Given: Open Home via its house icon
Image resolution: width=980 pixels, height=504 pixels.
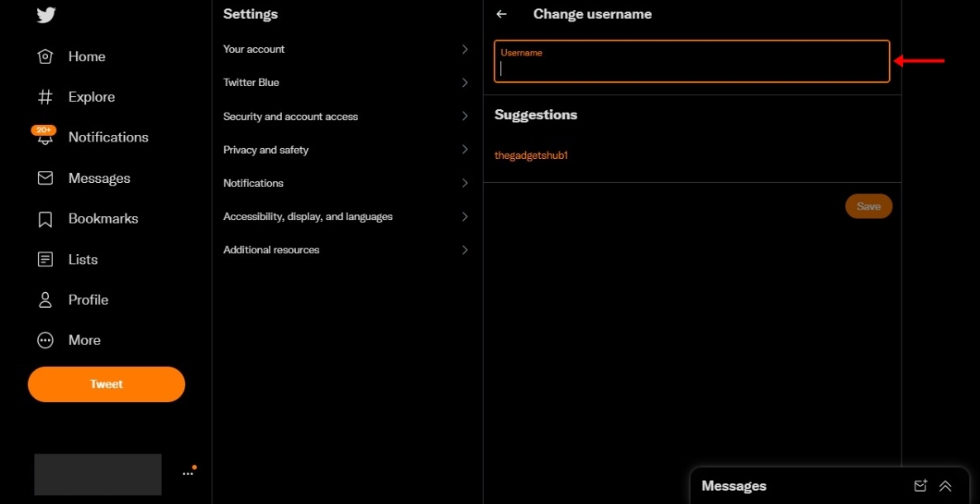Looking at the screenshot, I should 45,57.
